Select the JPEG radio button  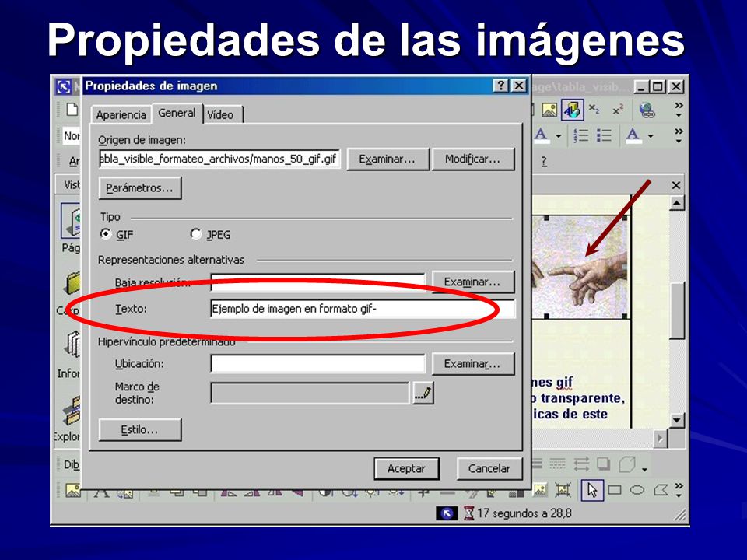pyautogui.click(x=195, y=234)
